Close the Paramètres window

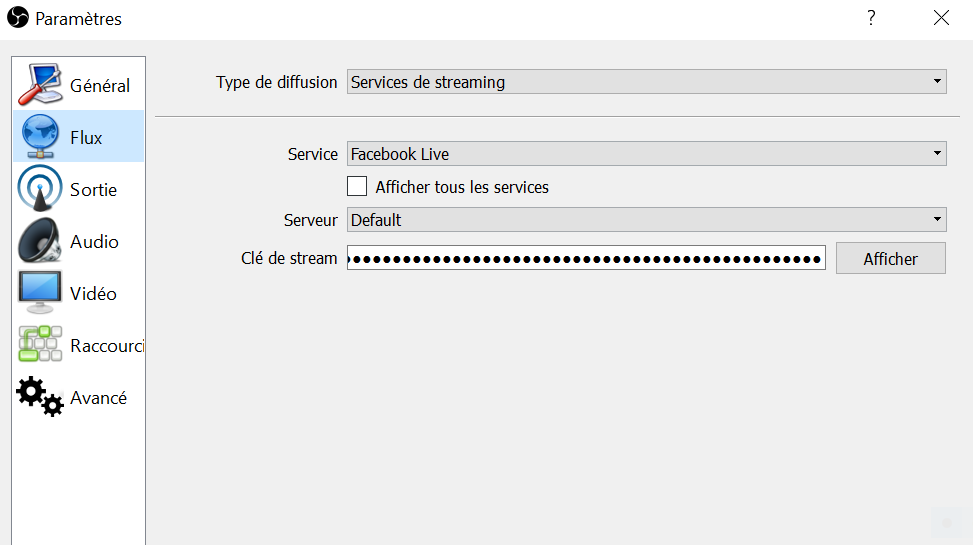941,17
